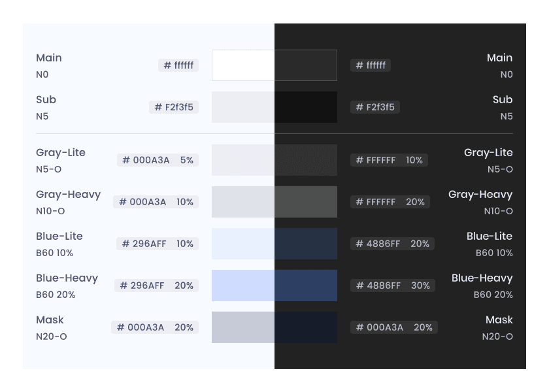
Task: Choose the light Mask gray swatch
Action: [x=243, y=327]
